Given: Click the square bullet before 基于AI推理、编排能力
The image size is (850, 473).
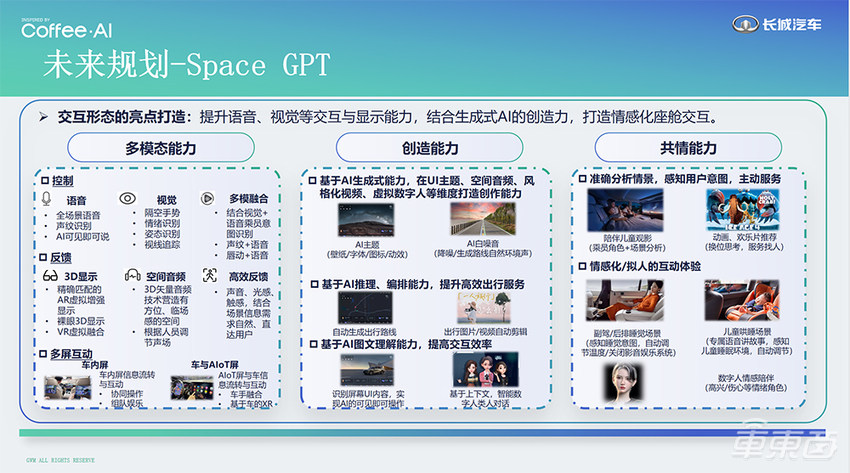Looking at the screenshot, I should pos(314,284).
